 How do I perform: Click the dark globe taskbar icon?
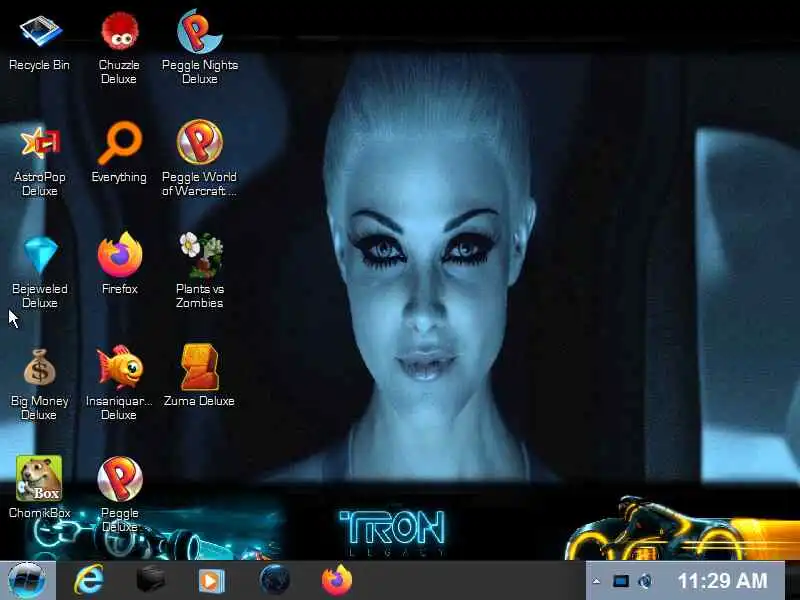coord(274,581)
